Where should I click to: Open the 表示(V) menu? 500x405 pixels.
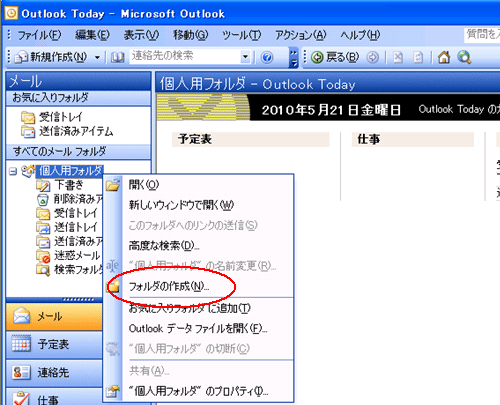[x=141, y=35]
